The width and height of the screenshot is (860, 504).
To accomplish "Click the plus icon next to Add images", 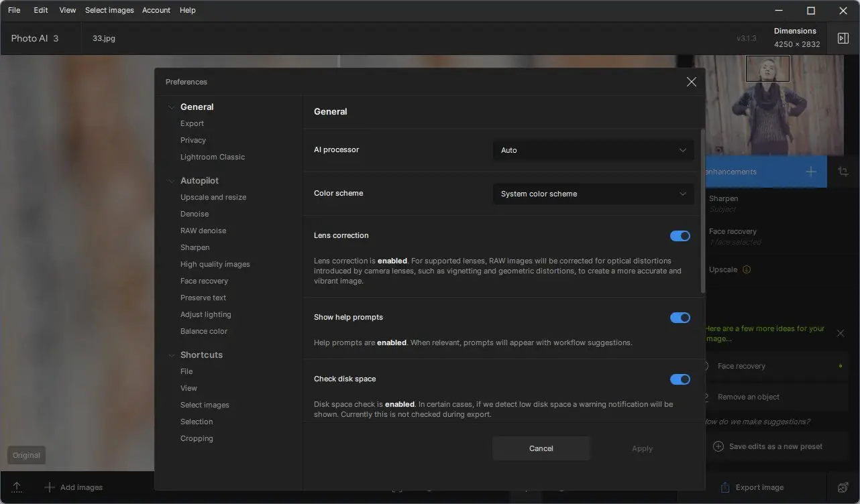I will (49, 487).
